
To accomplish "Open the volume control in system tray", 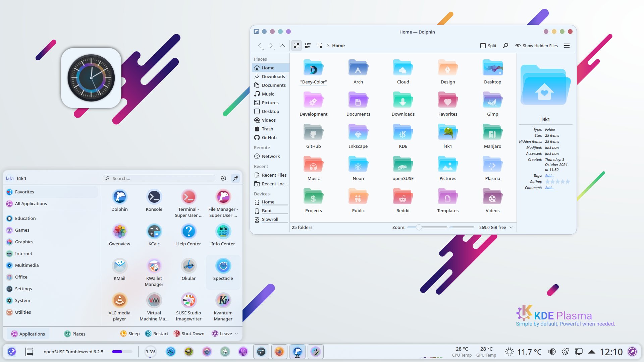I will (x=552, y=352).
